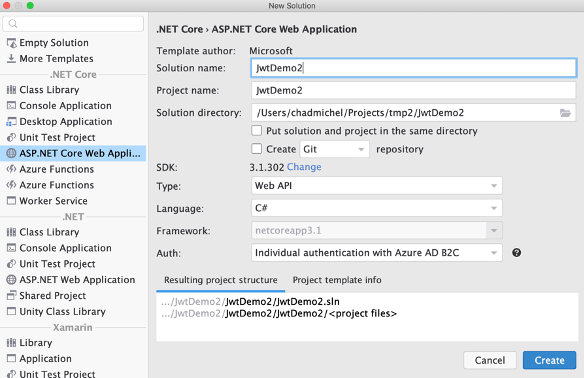Click the Cancel button
Image resolution: width=584 pixels, height=378 pixels.
[490, 360]
